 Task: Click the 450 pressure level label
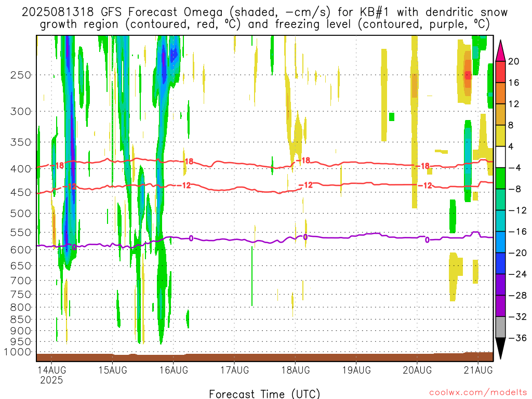click(x=21, y=192)
